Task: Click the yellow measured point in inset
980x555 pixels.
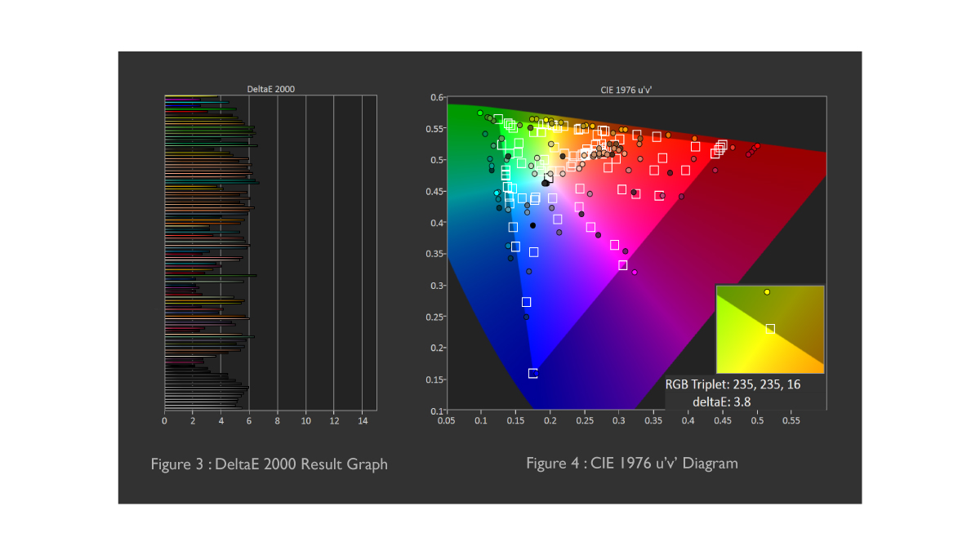Action: tap(767, 292)
